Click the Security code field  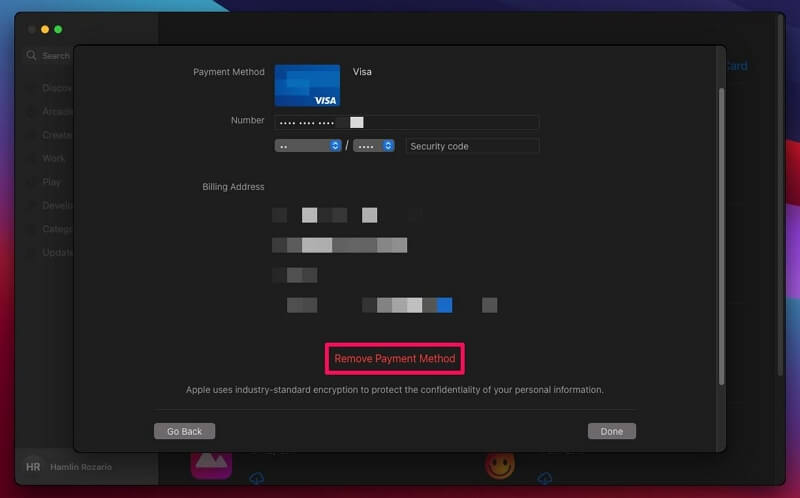472,146
